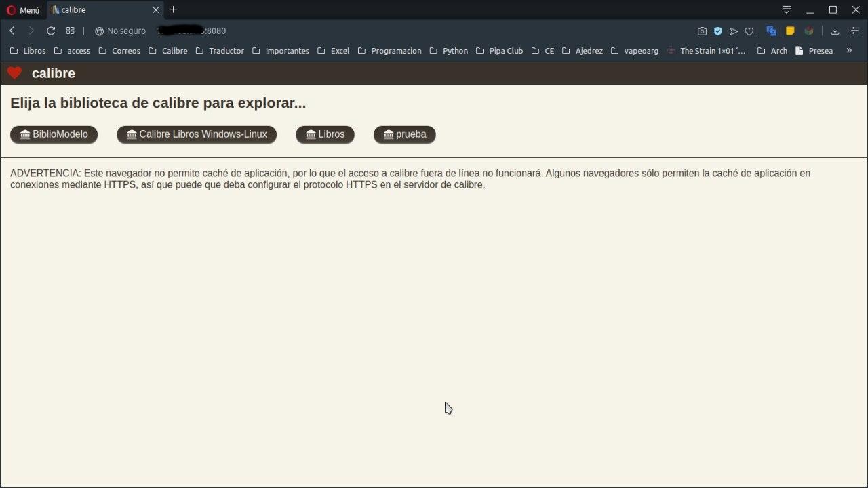This screenshot has width=868, height=488.
Task: Open the translator extension icon
Action: [771, 30]
